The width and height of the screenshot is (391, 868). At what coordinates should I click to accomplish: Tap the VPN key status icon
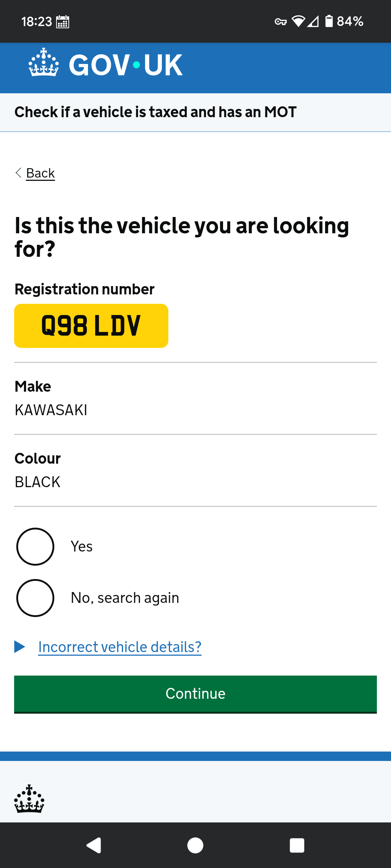pyautogui.click(x=281, y=22)
